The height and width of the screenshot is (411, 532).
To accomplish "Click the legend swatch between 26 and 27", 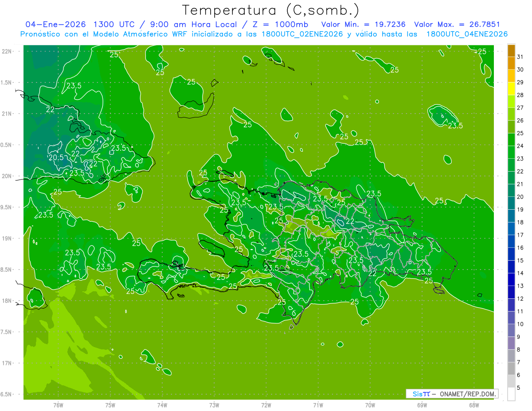I will point(511,114).
